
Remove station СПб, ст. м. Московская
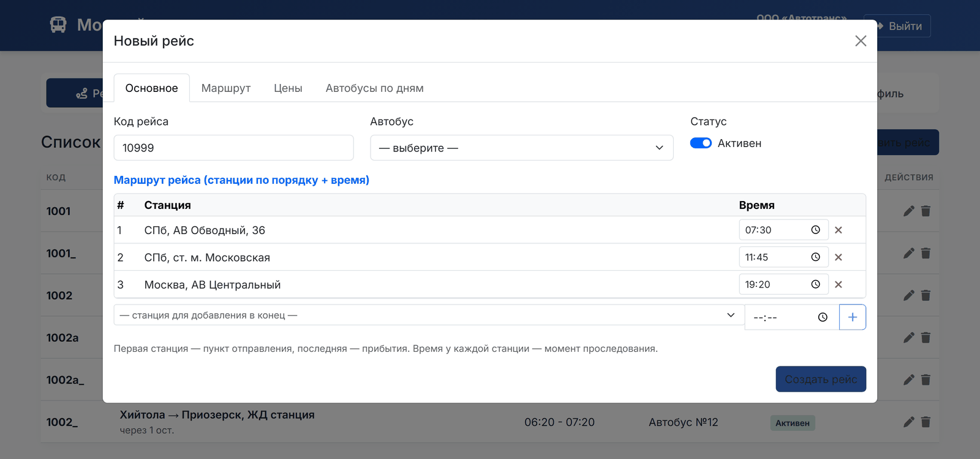click(x=839, y=257)
